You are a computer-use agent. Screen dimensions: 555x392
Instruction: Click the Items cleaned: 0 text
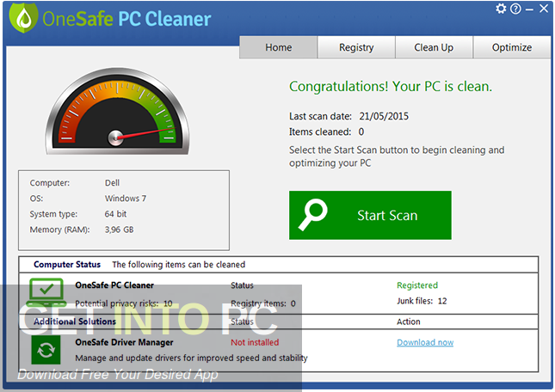coord(326,132)
